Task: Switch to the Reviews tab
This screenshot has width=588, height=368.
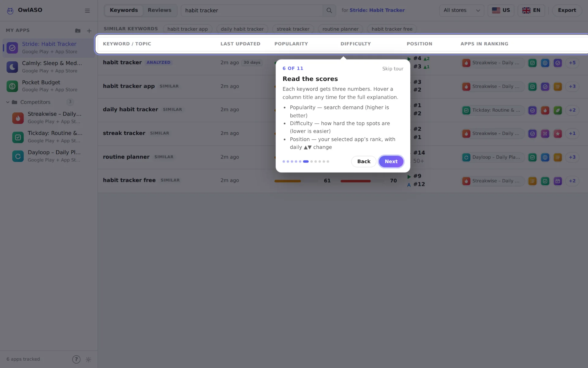Action: pyautogui.click(x=160, y=10)
